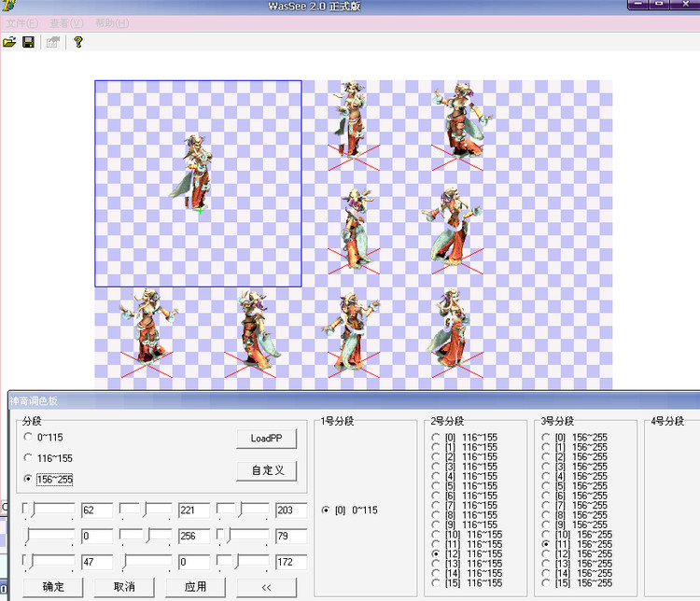Click the open file folder icon
700x601 pixels.
(10, 42)
